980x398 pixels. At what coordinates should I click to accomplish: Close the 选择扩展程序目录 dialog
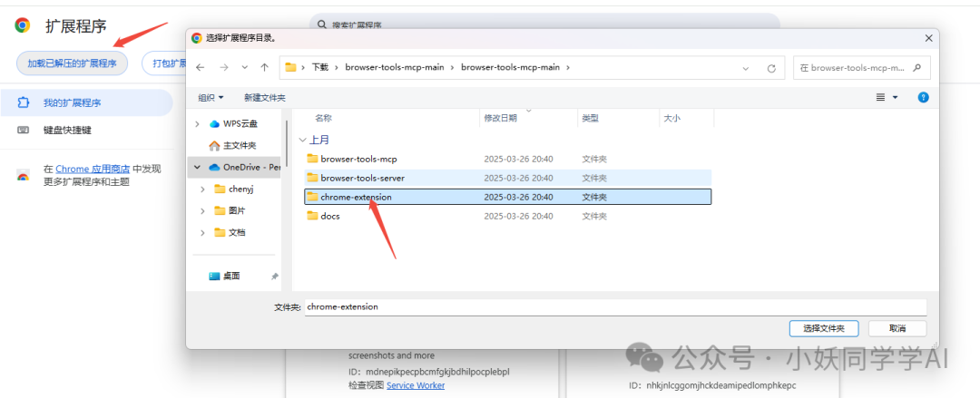click(928, 38)
